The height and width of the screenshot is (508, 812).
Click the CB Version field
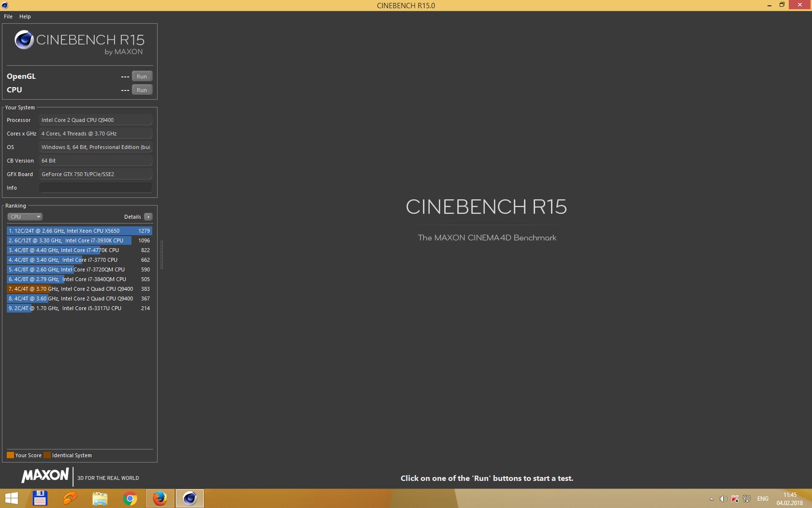(x=96, y=161)
